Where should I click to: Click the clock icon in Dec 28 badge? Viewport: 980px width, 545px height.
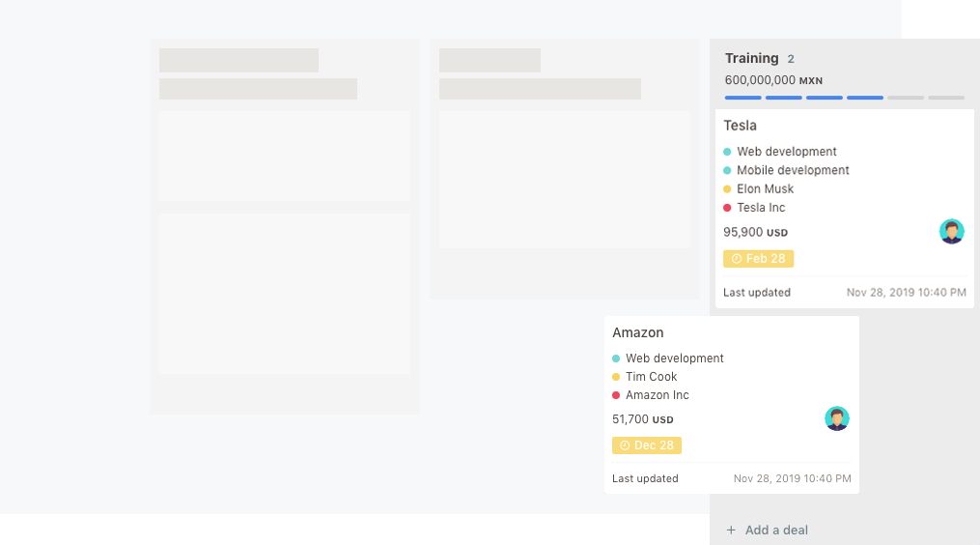pyautogui.click(x=625, y=445)
